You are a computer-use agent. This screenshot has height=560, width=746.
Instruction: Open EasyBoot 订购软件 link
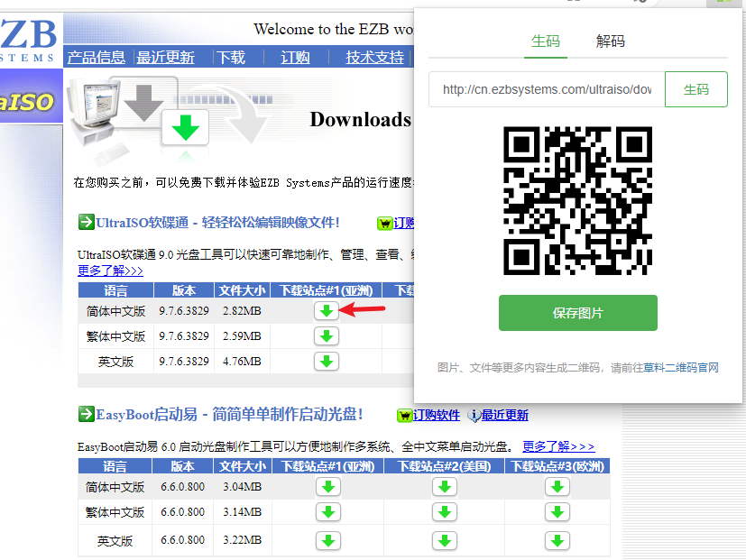[437, 416]
